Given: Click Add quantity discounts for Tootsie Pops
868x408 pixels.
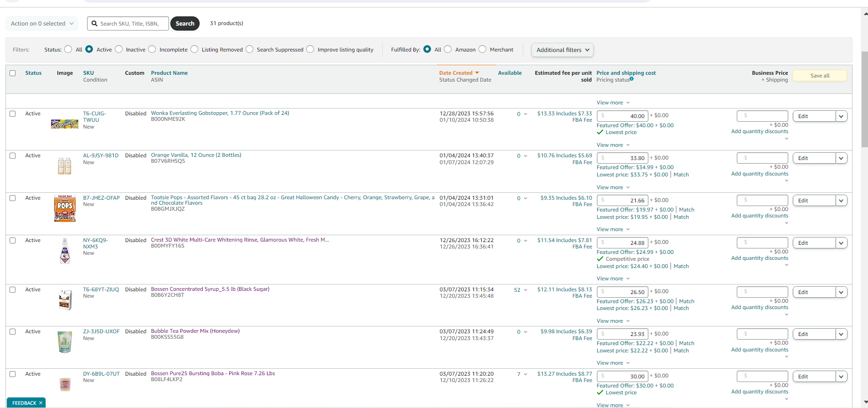Looking at the screenshot, I should click(760, 216).
